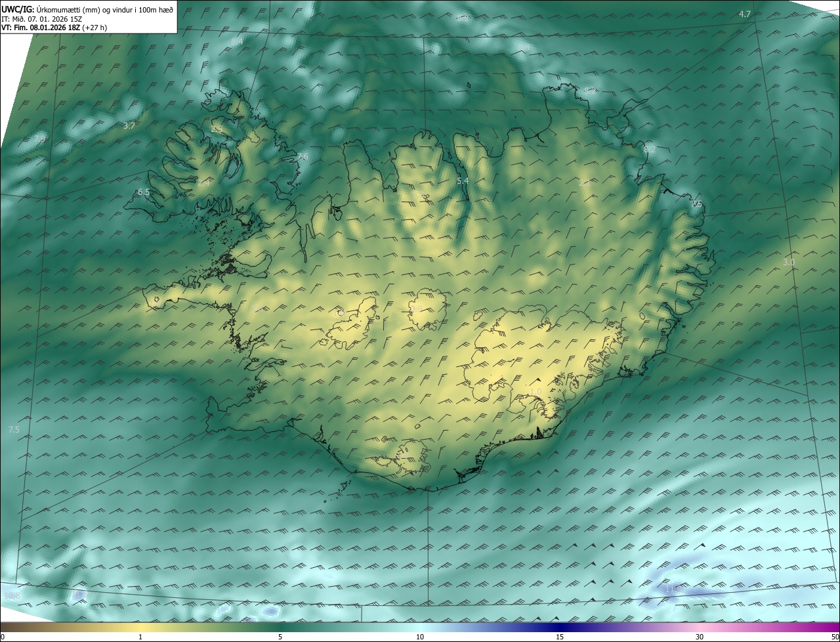Click the 3.7 value label over the sea
Screen dimensions: 840x642
click(129, 125)
